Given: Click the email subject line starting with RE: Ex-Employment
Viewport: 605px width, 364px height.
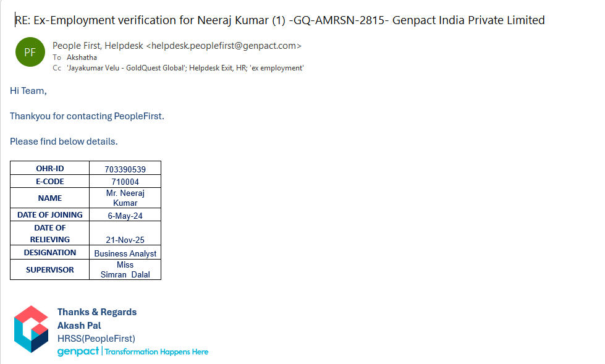Looking at the screenshot, I should (280, 20).
